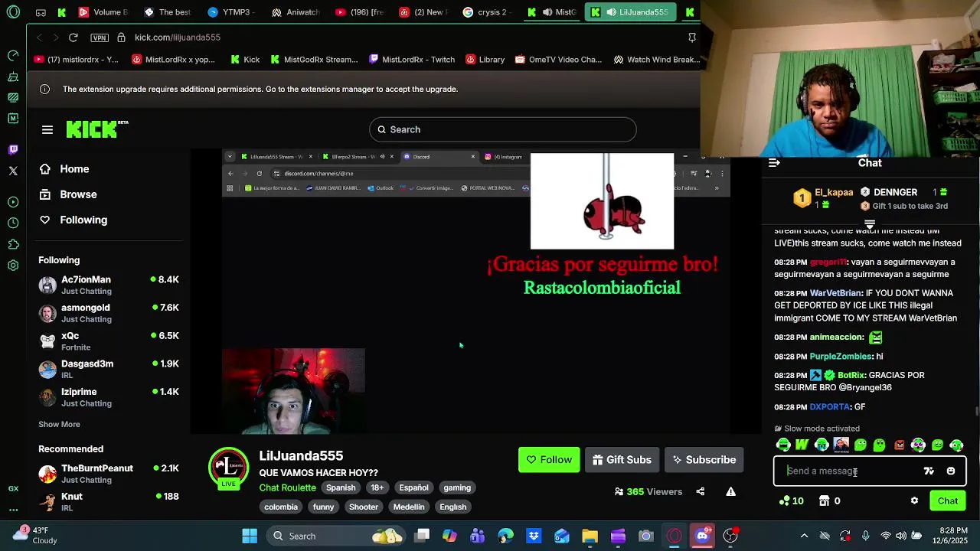Image resolution: width=980 pixels, height=551 pixels.
Task: Show hidden system tray icons chevron
Action: (804, 536)
